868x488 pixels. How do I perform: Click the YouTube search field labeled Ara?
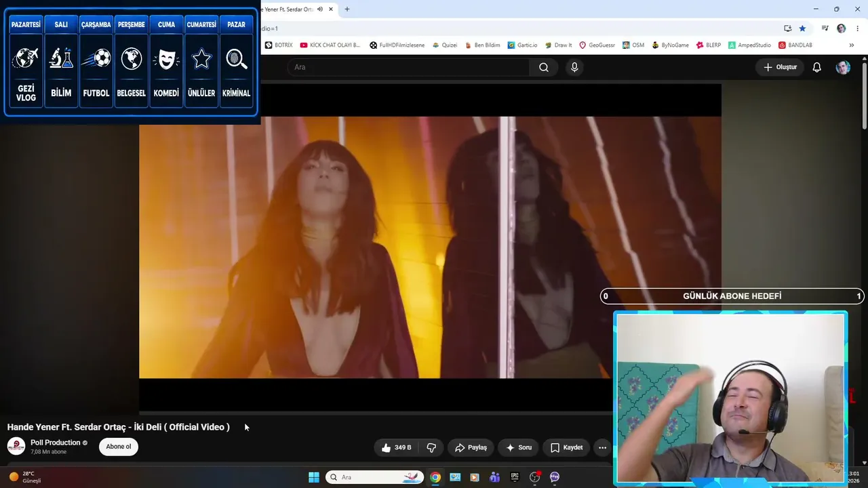pyautogui.click(x=409, y=67)
